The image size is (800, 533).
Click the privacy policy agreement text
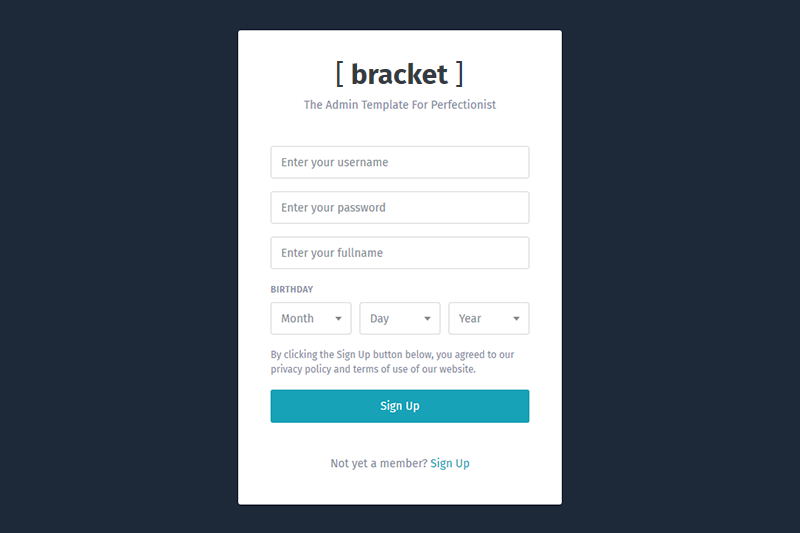pyautogui.click(x=392, y=362)
